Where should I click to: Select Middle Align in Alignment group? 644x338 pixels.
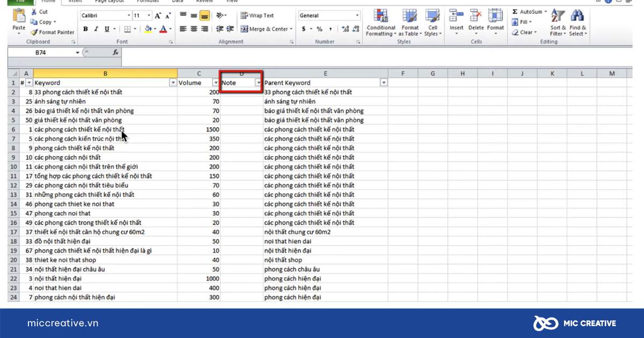[193, 16]
